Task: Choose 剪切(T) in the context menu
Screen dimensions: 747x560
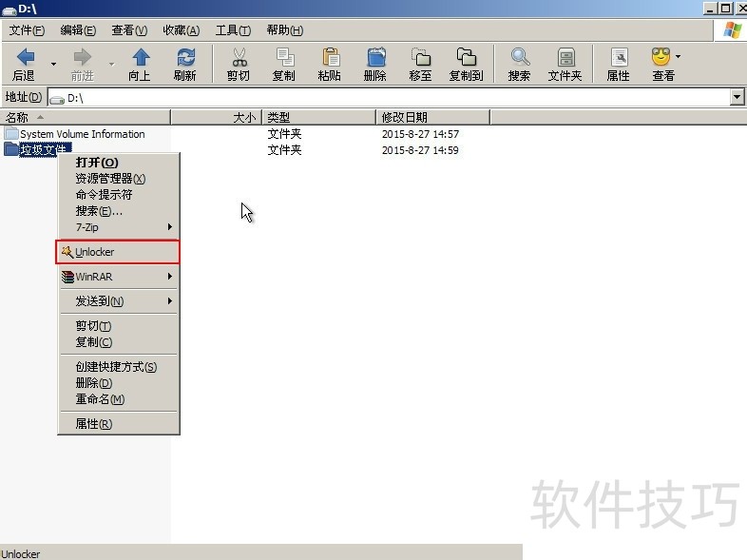Action: [x=118, y=326]
